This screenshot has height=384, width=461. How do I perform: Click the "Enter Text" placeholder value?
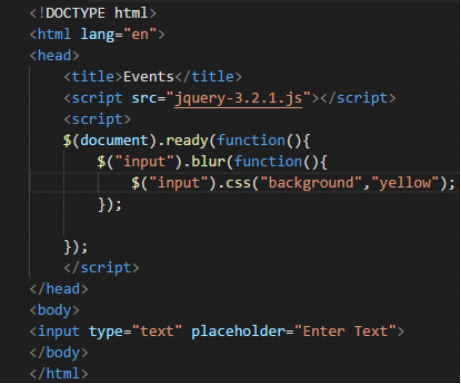tap(345, 331)
